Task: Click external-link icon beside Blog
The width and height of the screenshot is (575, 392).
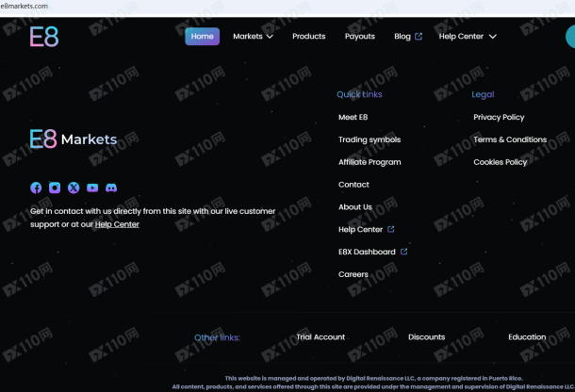Action: point(419,37)
